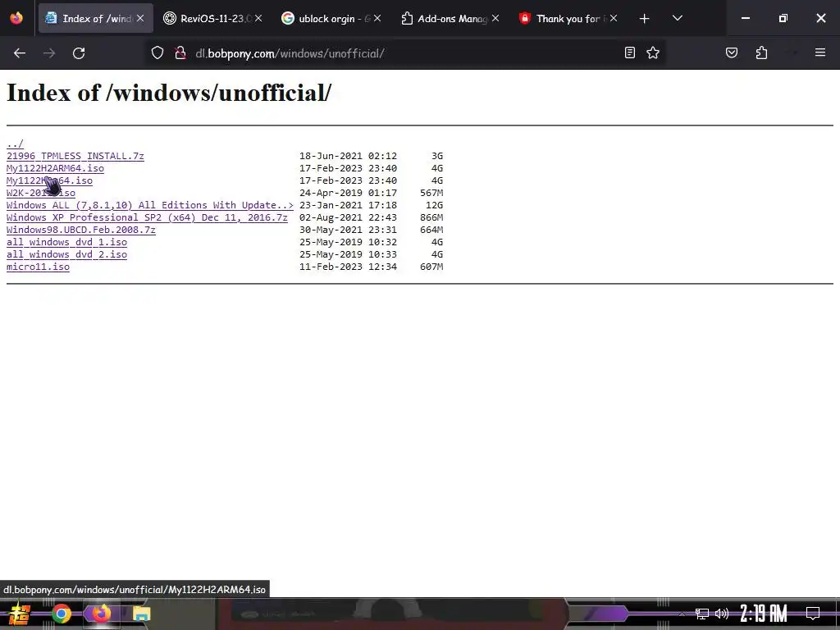
Task: Select the heading Index of /windows/unofficial/
Action: (x=169, y=93)
